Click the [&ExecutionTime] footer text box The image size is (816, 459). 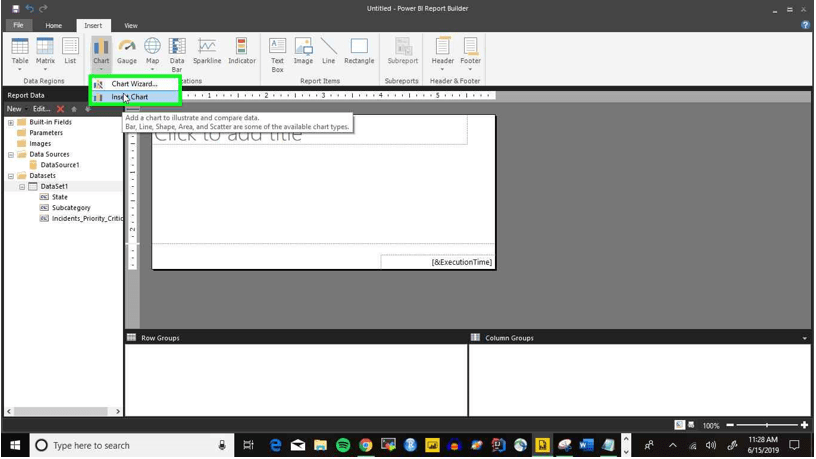(437, 262)
